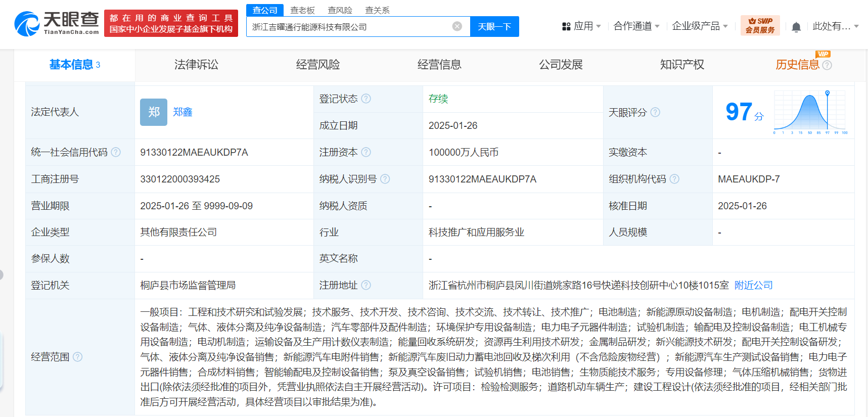Open the 附近公司 link

(x=753, y=285)
